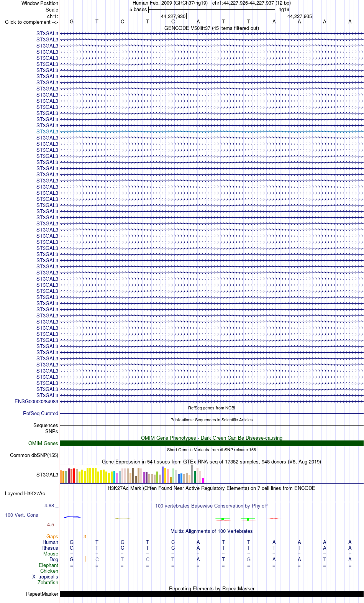
Task: Click 'Publications: Sequences in Scientific Articles' title
Action: coord(212,420)
